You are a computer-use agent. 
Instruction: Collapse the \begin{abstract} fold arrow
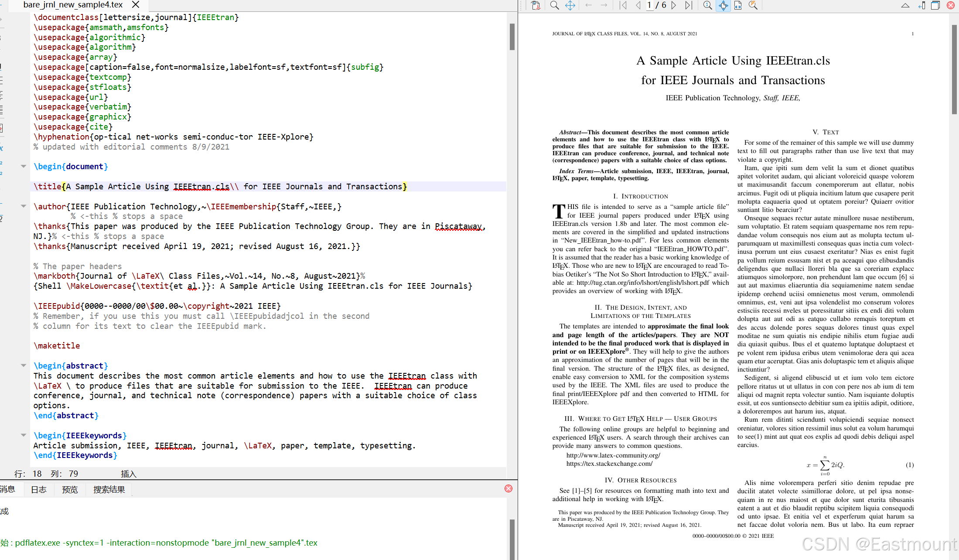[24, 365]
